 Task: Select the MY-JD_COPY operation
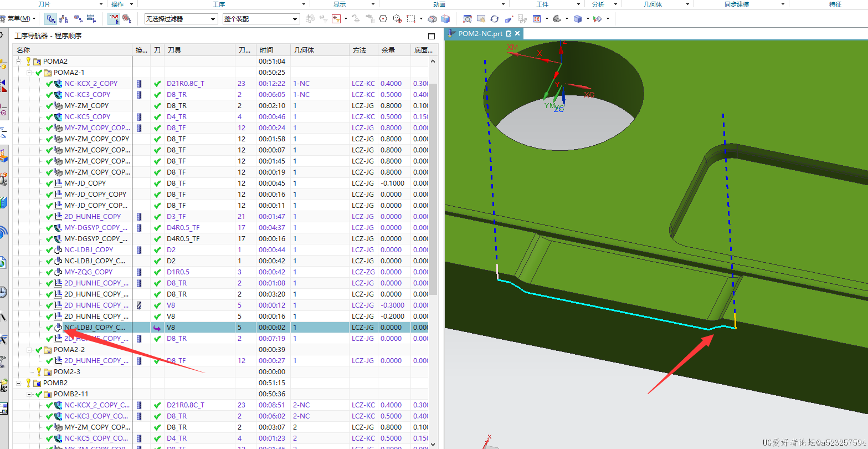(85, 183)
